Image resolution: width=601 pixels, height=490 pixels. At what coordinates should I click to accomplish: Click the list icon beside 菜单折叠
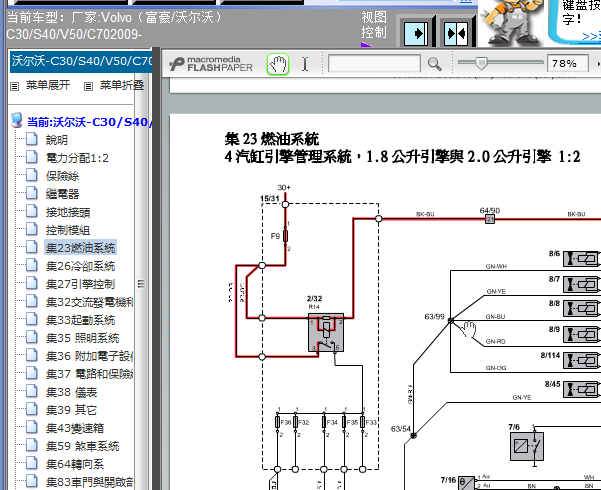[89, 86]
